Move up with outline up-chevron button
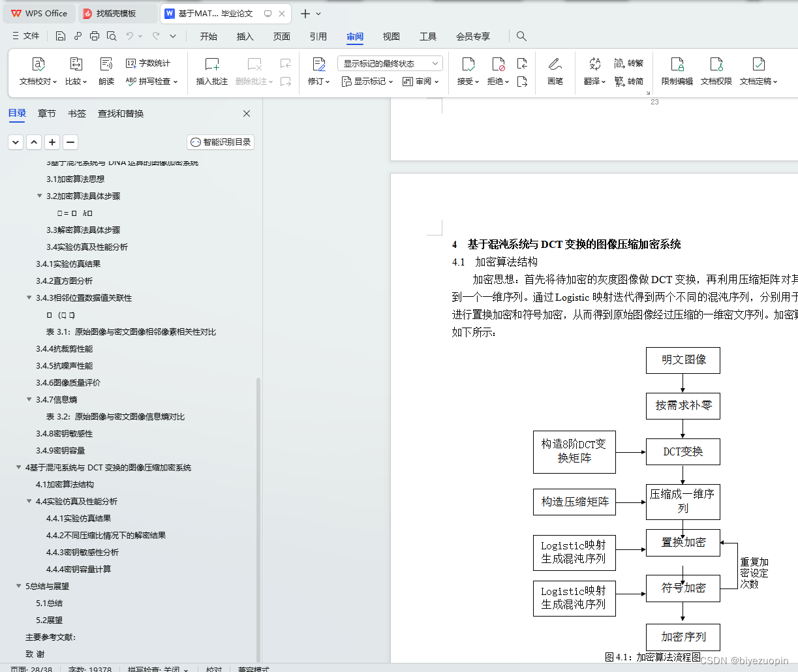 [x=34, y=142]
